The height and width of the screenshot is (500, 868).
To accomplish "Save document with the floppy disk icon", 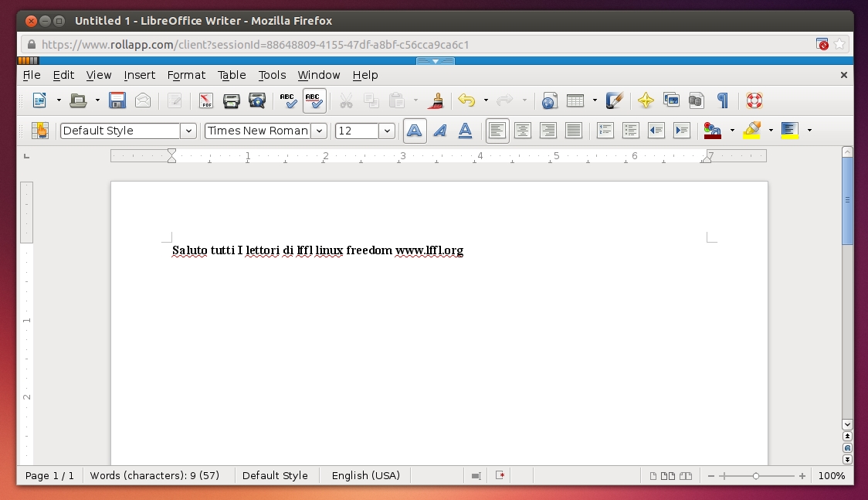I will [x=117, y=100].
